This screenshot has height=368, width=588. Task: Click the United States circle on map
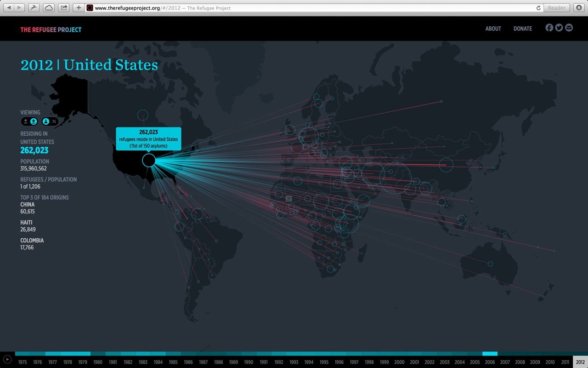[149, 160]
